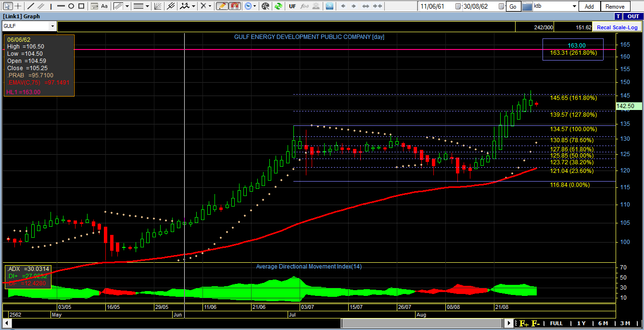Select the Aa text tool

pyautogui.click(x=104, y=6)
